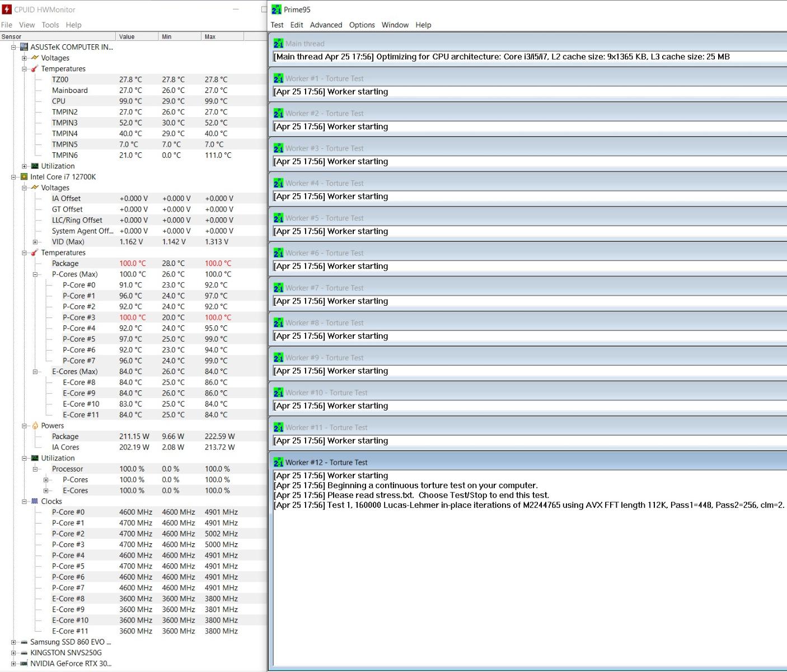Click the Worker #5 Torture Test icon
This screenshot has height=672, width=787.
pos(279,218)
